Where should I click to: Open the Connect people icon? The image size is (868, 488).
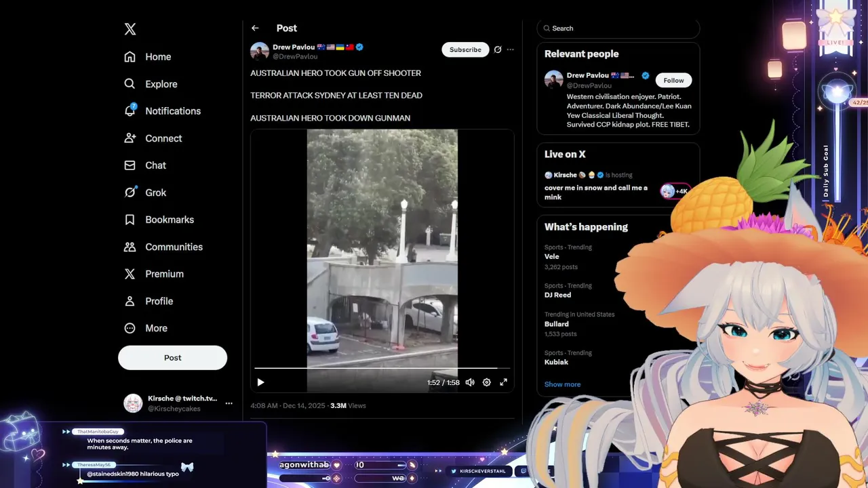130,138
